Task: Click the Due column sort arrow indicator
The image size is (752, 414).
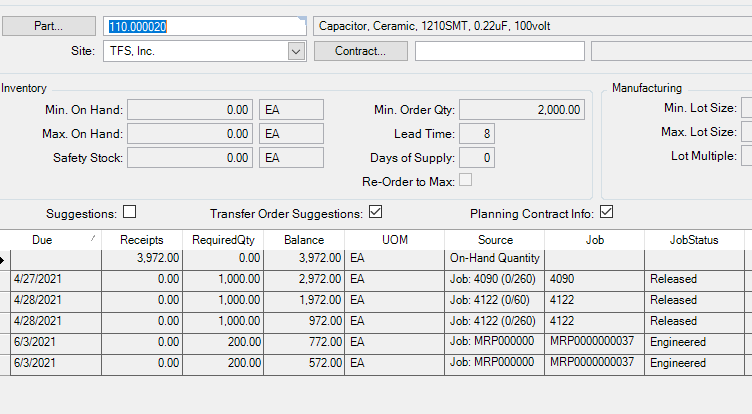Action: click(93, 238)
